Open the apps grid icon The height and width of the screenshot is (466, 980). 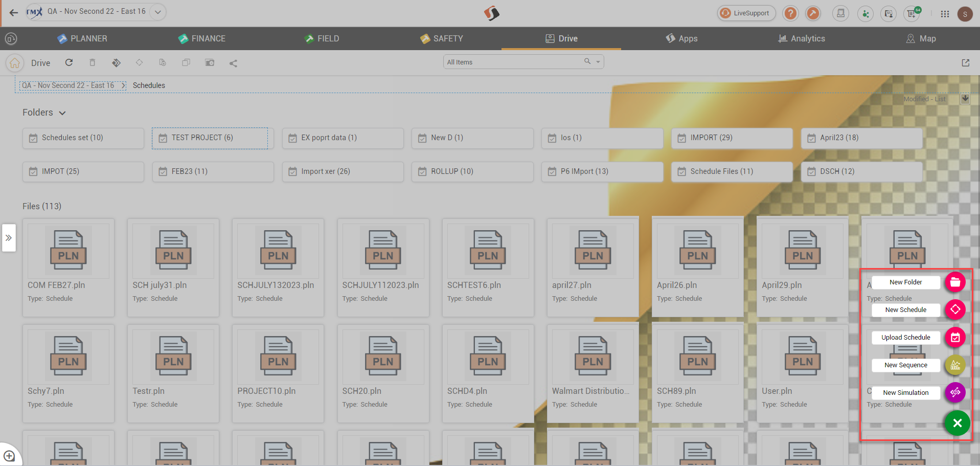tap(945, 14)
